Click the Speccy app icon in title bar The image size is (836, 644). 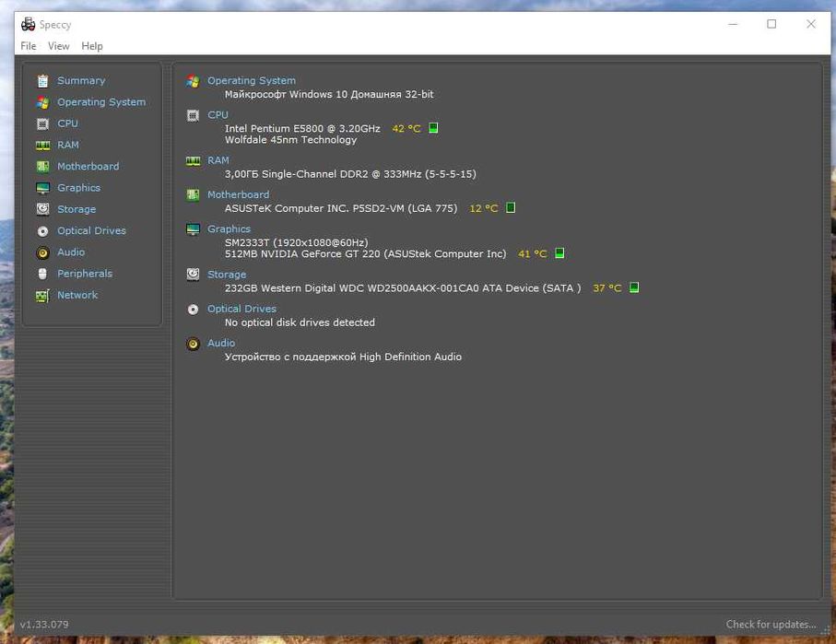coord(28,25)
